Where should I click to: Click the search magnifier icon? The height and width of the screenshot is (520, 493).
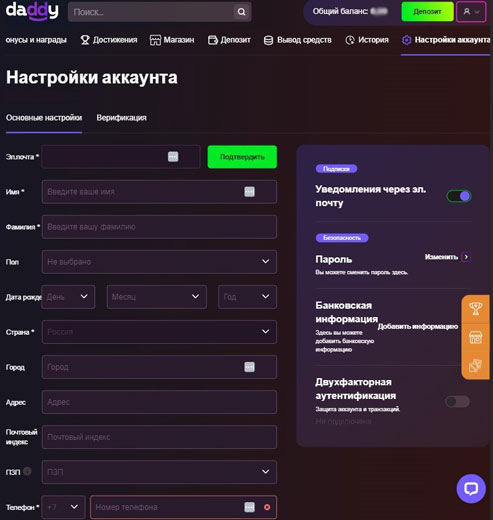point(241,12)
